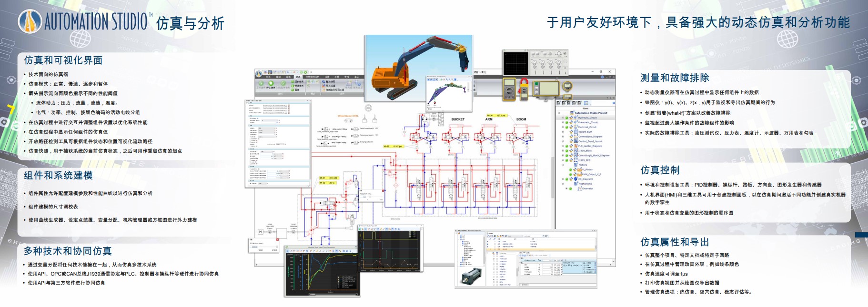This screenshot has height=307, width=868.
Task: Switch to the 编辑 ribbon tab
Action: (278, 77)
